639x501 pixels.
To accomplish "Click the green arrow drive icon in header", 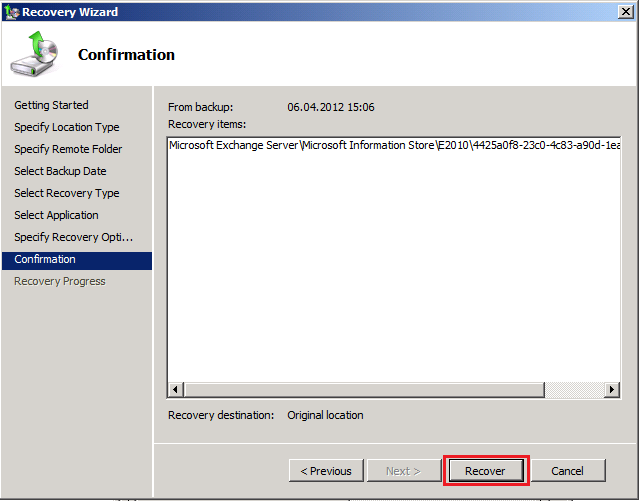I will tap(35, 55).
